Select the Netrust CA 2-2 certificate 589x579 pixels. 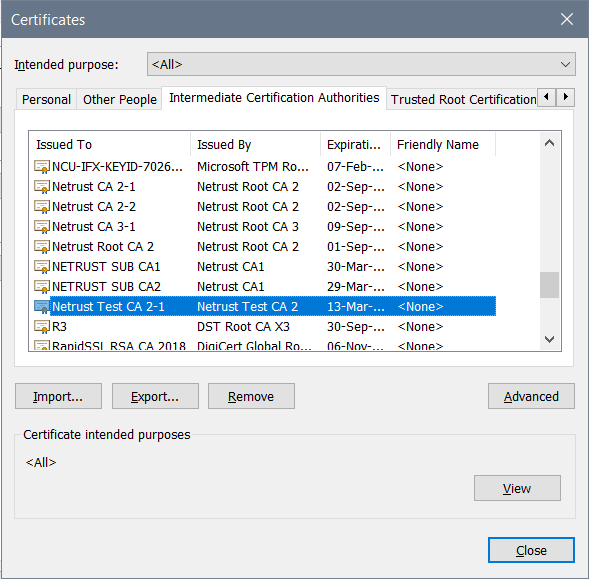click(x=94, y=206)
